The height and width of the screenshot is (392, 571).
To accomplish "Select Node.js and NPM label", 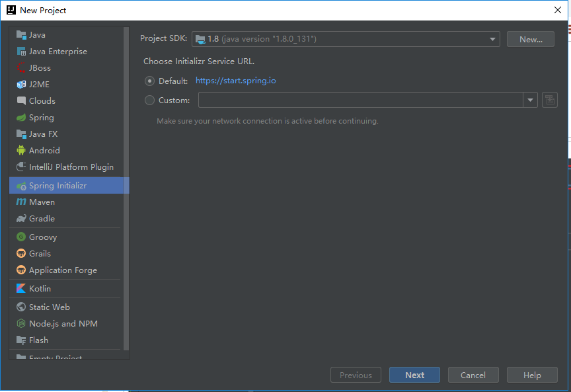I will (63, 323).
